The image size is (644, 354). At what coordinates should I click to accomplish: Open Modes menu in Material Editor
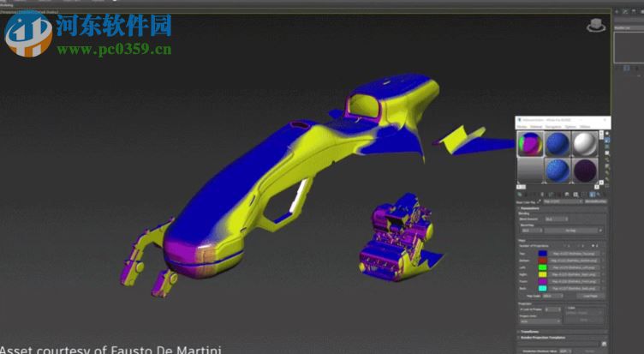pos(522,126)
